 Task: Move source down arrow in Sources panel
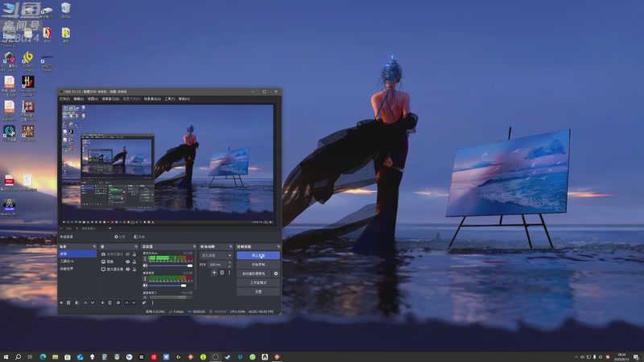[x=134, y=302]
